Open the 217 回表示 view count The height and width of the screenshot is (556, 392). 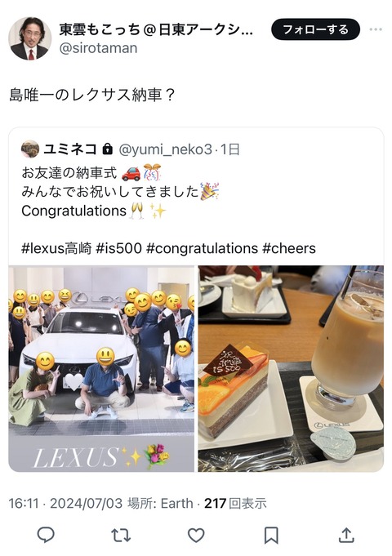pos(235,503)
